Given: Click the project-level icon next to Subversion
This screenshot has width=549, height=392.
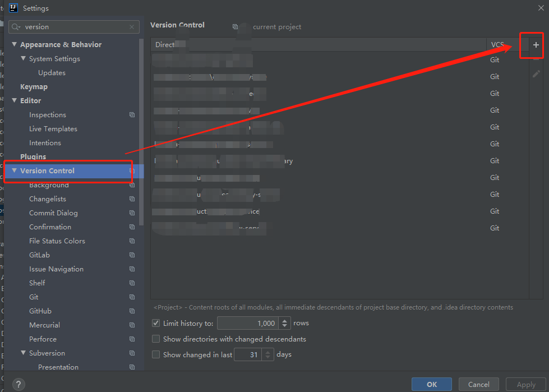Looking at the screenshot, I should click(132, 353).
